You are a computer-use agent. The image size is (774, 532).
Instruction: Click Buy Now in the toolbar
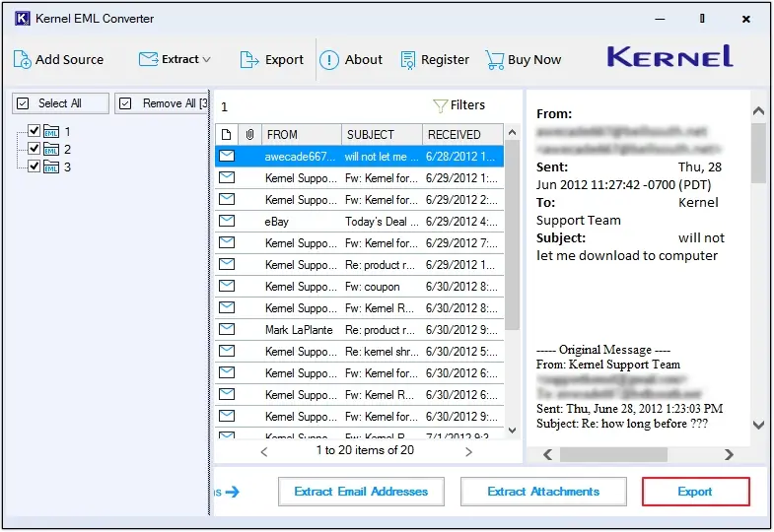524,60
